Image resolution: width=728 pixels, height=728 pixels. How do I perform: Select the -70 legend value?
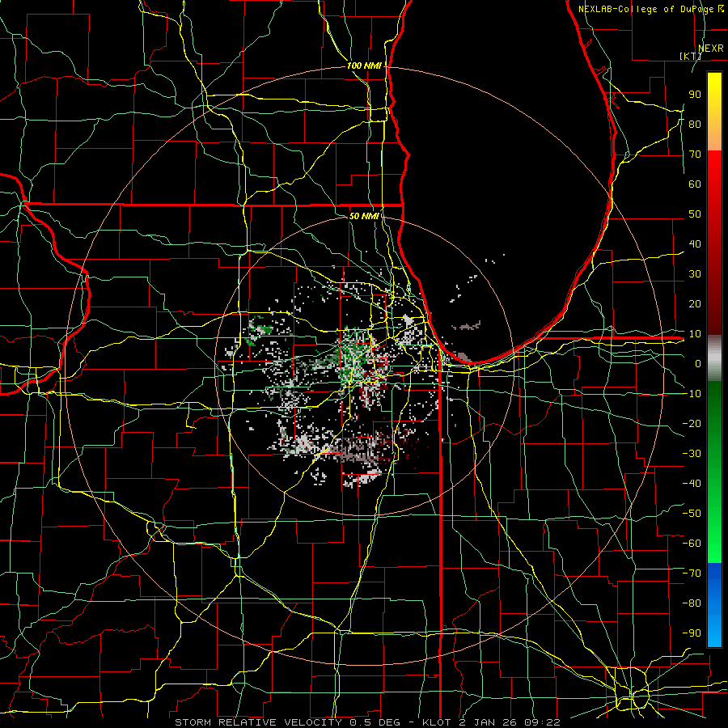pos(692,574)
